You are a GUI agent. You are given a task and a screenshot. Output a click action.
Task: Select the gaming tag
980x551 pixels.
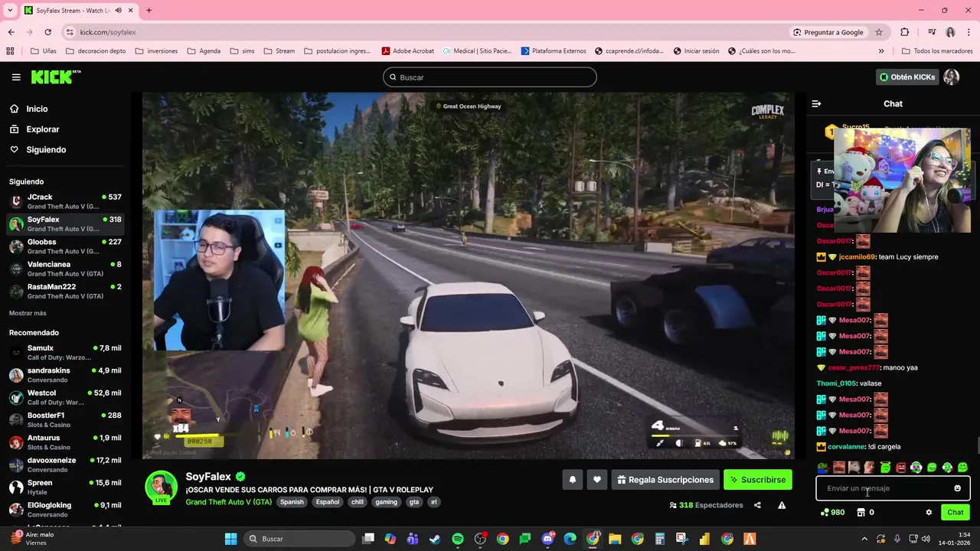387,502
